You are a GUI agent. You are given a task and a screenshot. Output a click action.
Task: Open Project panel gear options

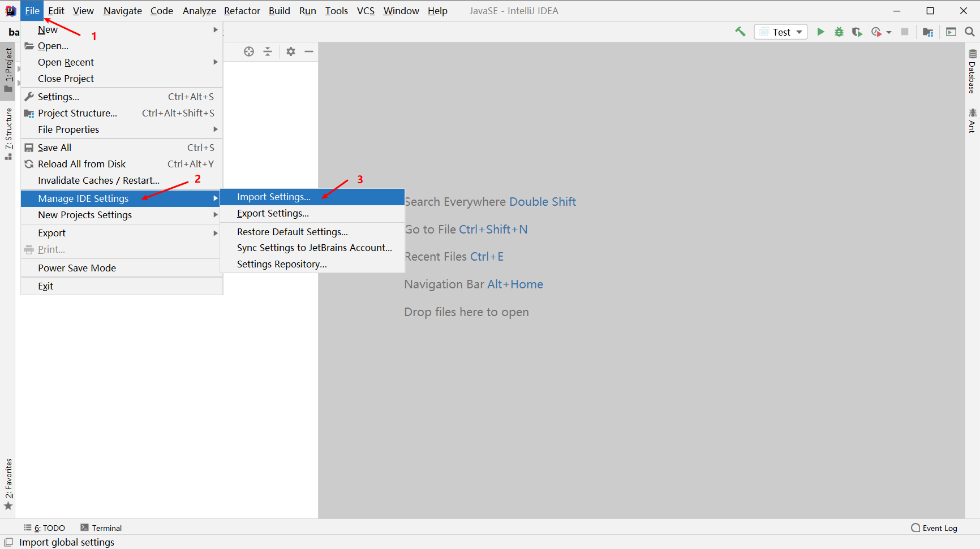pyautogui.click(x=291, y=51)
